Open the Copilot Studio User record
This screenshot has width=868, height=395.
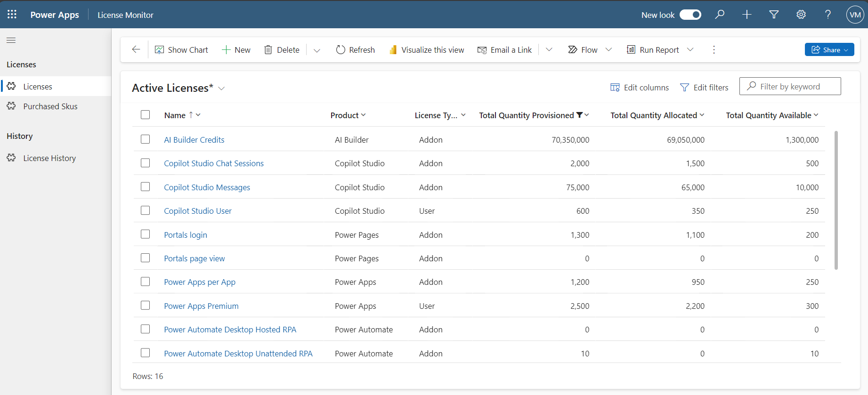pos(198,211)
